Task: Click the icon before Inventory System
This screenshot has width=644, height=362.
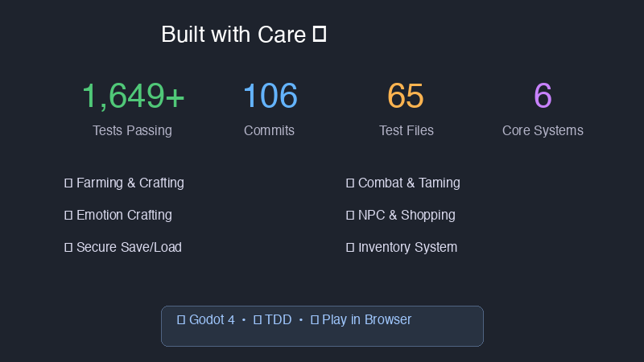Action: [350, 248]
